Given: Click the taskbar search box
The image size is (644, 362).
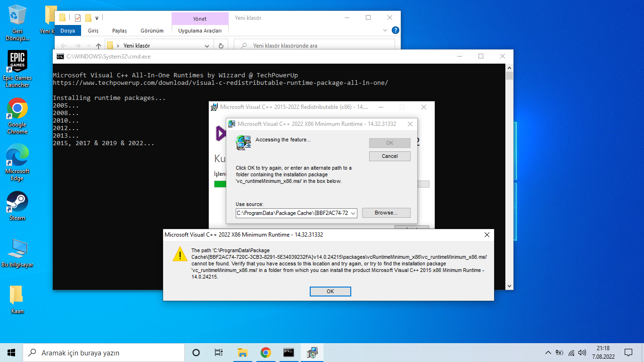Looking at the screenshot, I should click(104, 353).
